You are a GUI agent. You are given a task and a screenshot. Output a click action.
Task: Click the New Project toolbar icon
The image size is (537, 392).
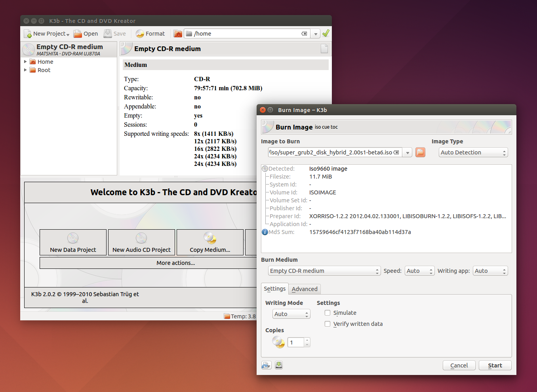tap(28, 34)
